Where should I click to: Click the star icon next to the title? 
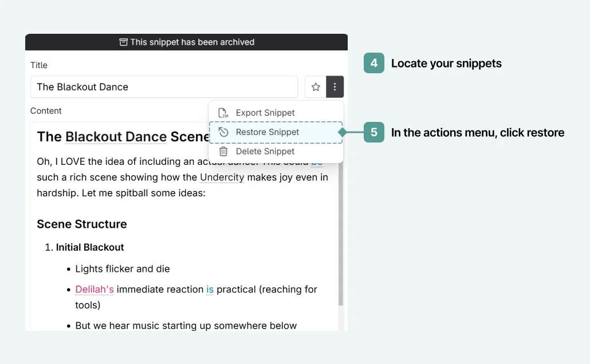pos(315,86)
